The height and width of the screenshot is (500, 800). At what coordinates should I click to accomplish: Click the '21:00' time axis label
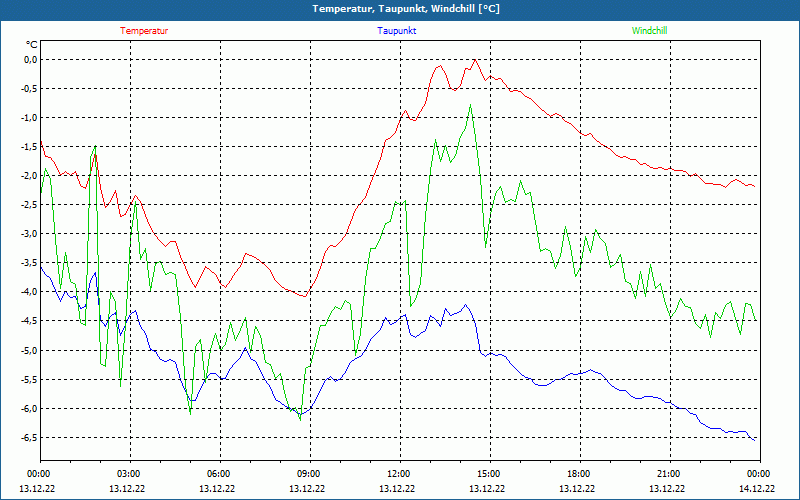tap(669, 474)
